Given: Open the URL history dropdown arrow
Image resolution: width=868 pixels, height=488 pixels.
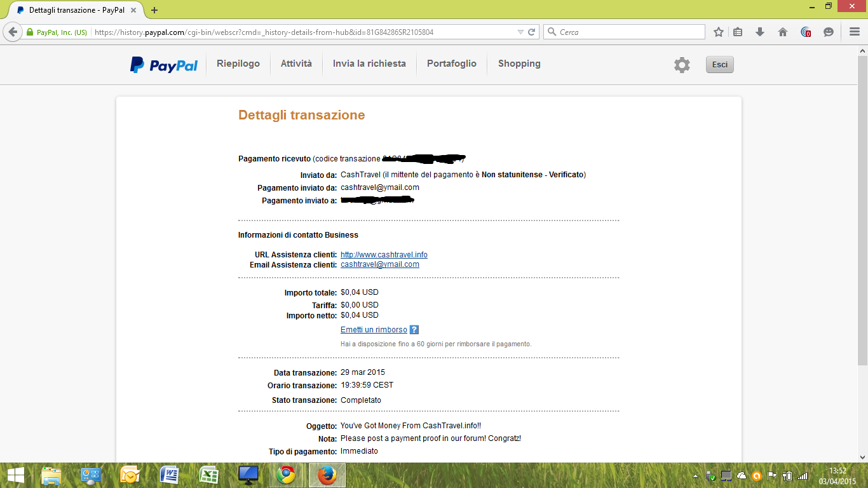Looking at the screenshot, I should 520,32.
